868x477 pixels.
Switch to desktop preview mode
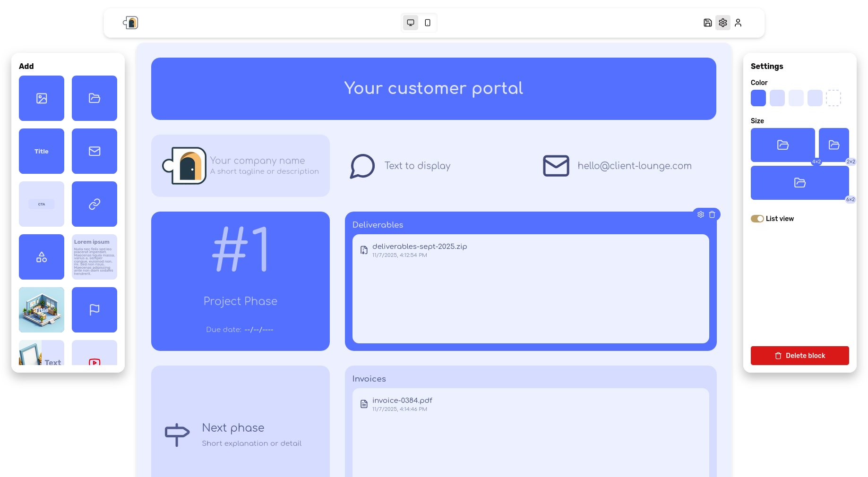(410, 22)
